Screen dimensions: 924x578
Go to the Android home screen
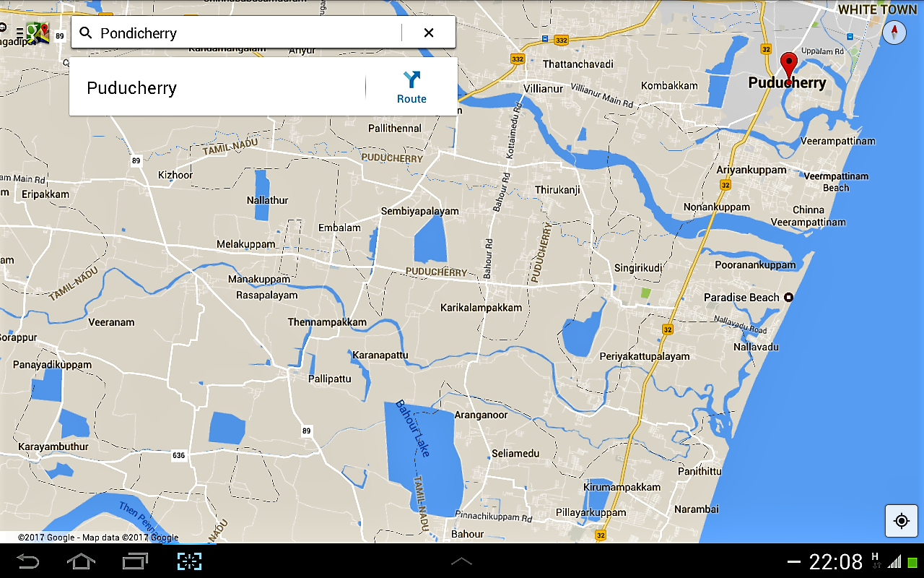click(81, 561)
